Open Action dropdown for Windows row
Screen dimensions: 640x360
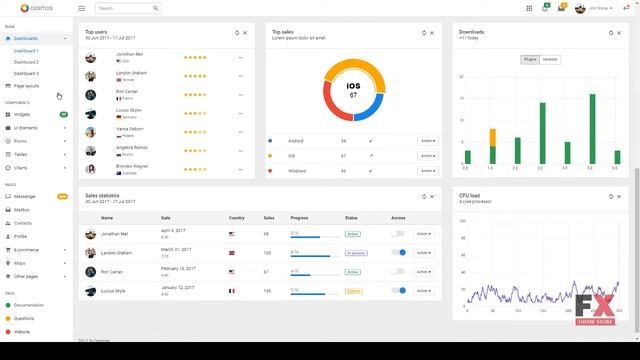(x=428, y=171)
